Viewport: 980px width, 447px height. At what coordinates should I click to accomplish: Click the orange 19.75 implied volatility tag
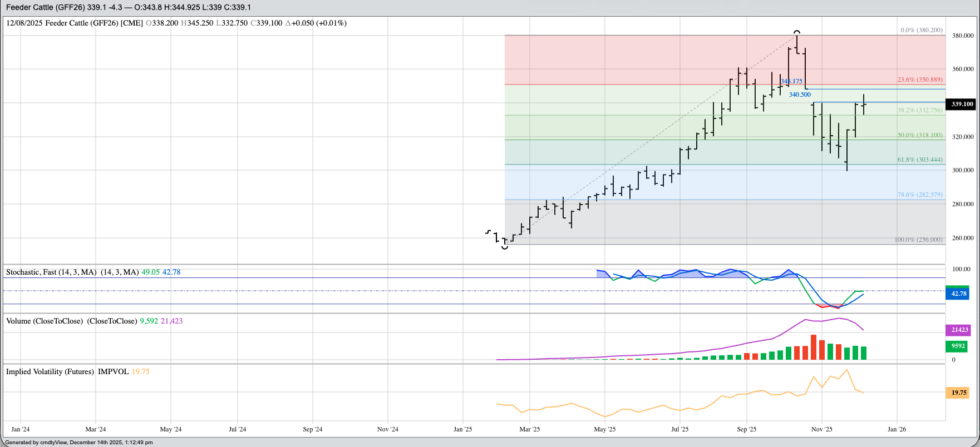(958, 393)
